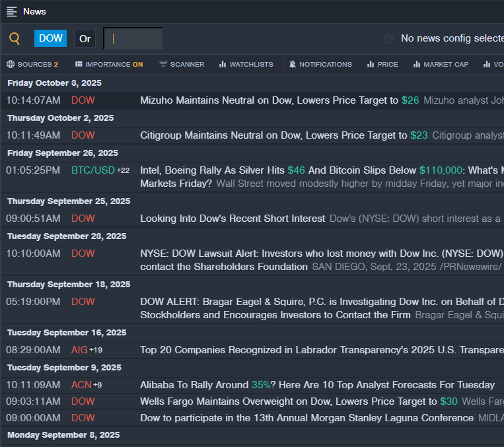Open Looking Into Dow's Recent Short Interest
This screenshot has width=504, height=447.
233,219
